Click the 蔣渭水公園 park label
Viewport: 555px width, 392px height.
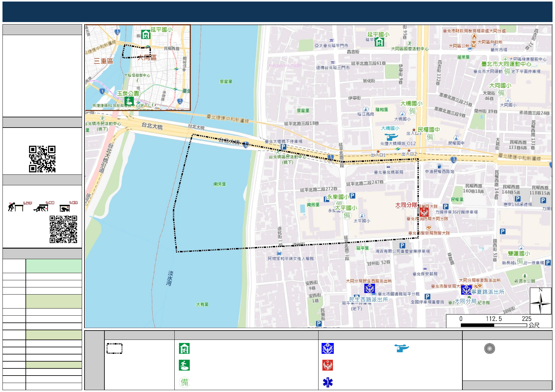coord(525,281)
